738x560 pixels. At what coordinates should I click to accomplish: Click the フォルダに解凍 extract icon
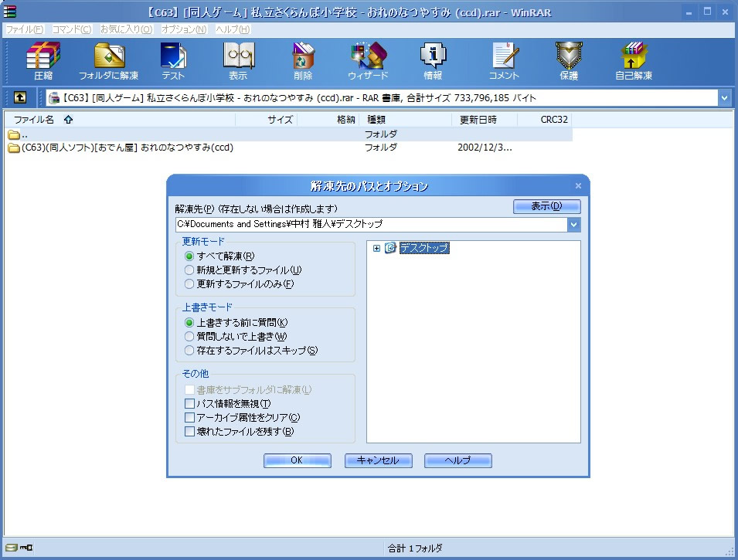(109, 56)
